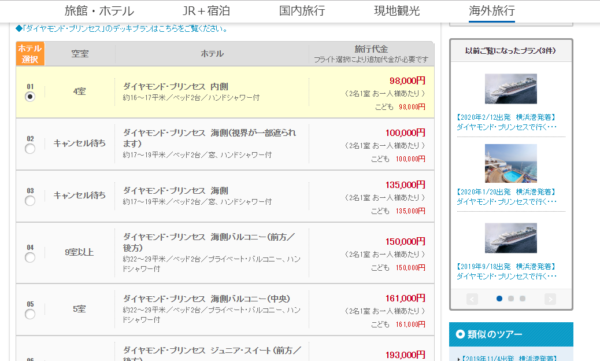
Task: Open the Diamond Princess deck plan link
Action: 121,29
